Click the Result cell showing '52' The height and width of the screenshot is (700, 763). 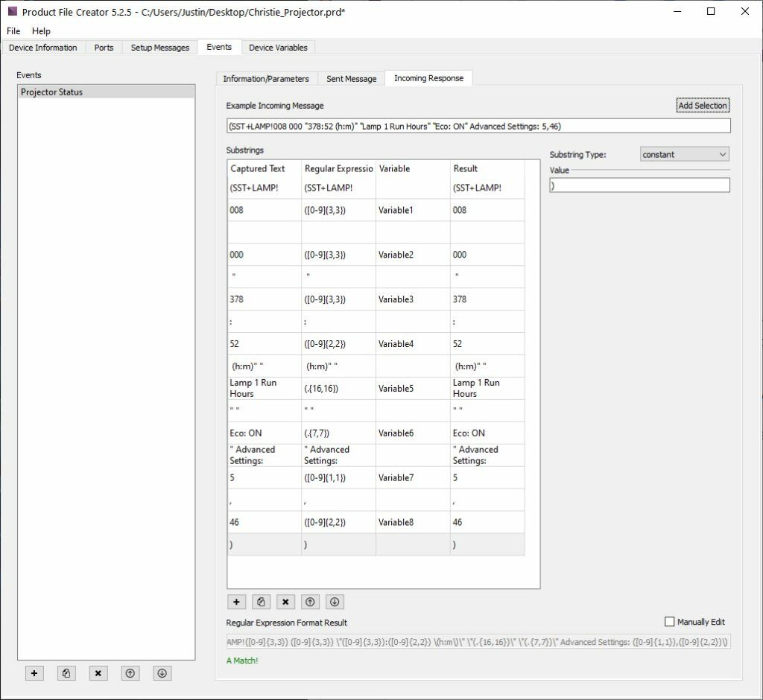487,344
